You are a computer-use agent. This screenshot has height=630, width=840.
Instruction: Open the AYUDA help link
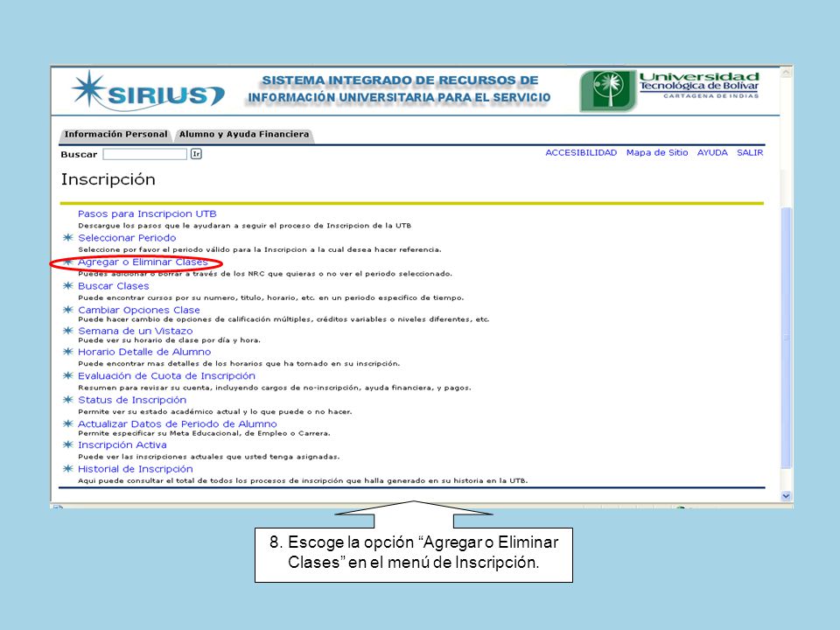point(712,152)
